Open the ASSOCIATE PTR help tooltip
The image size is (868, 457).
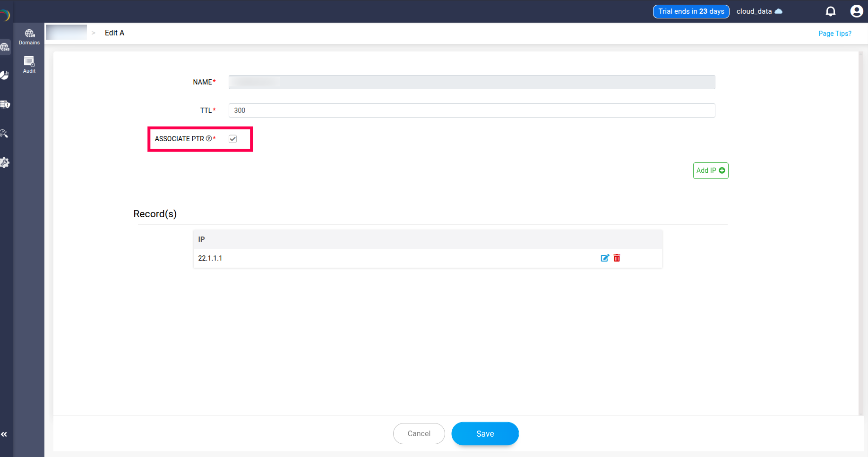[208, 138]
